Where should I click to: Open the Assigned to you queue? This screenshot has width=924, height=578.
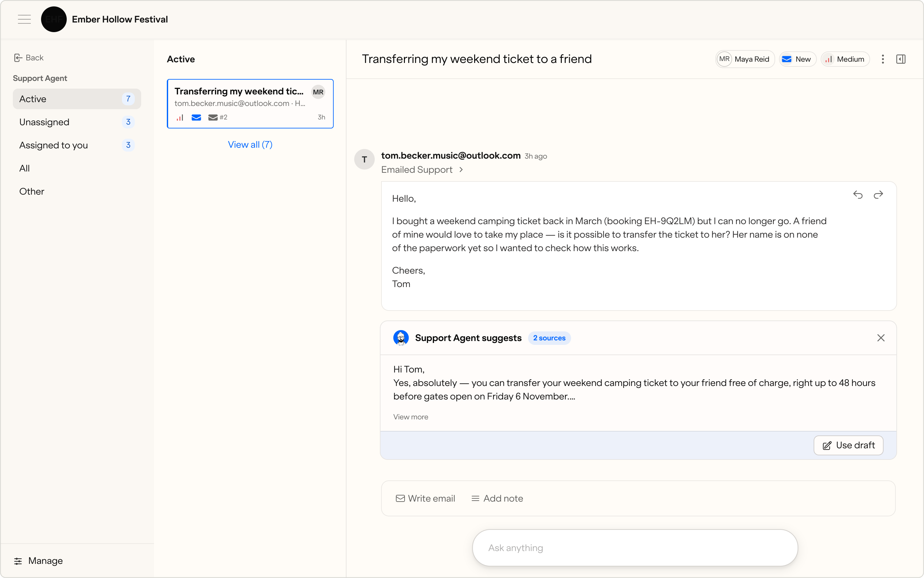[77, 145]
